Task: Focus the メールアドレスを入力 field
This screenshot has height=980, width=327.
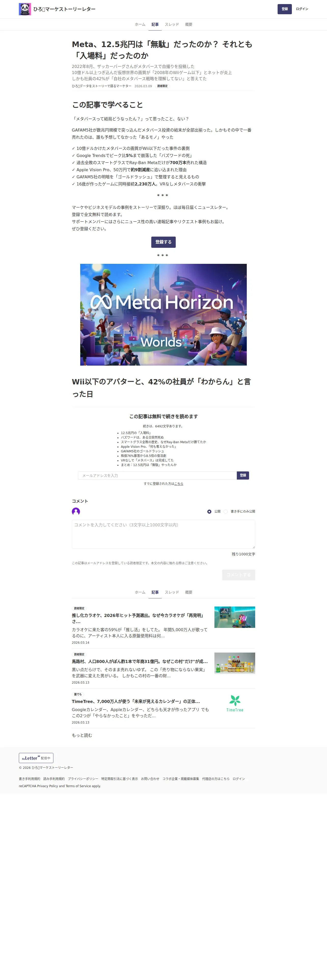Action: point(157,475)
